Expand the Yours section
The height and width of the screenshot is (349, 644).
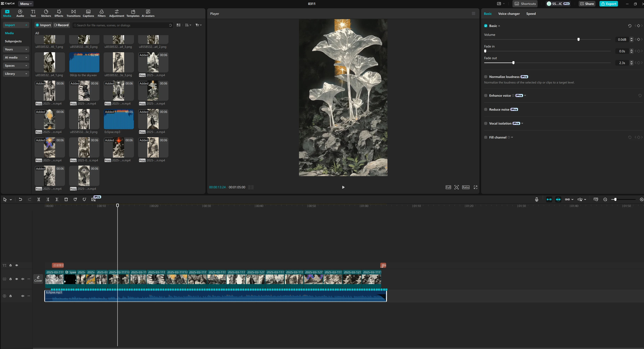(16, 49)
